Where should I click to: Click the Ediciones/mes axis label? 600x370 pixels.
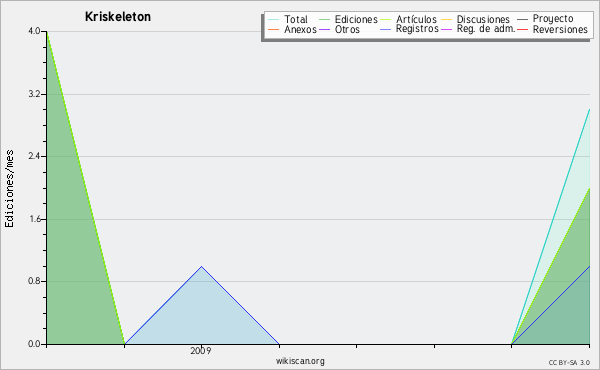coord(10,189)
